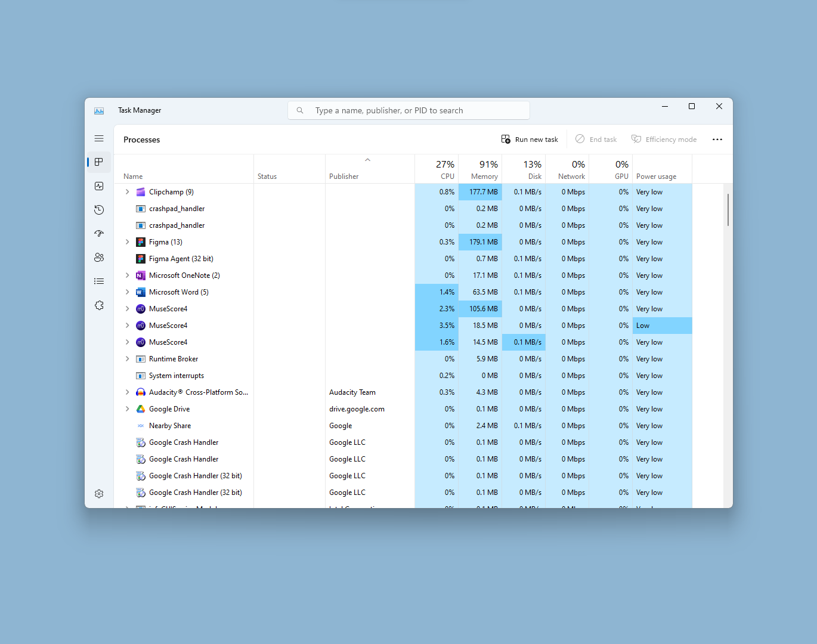Click the Microsoft OneNote icon
817x644 pixels.
141,275
